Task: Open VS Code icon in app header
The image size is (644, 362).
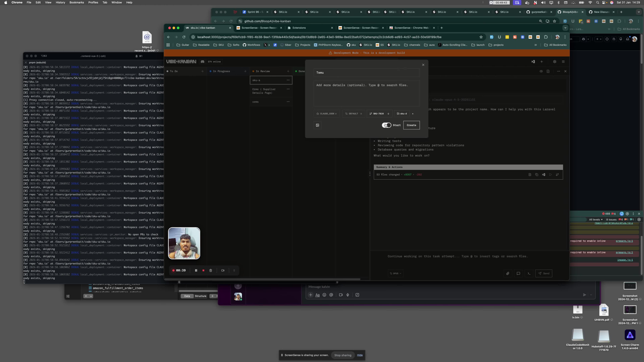Action: (x=533, y=62)
